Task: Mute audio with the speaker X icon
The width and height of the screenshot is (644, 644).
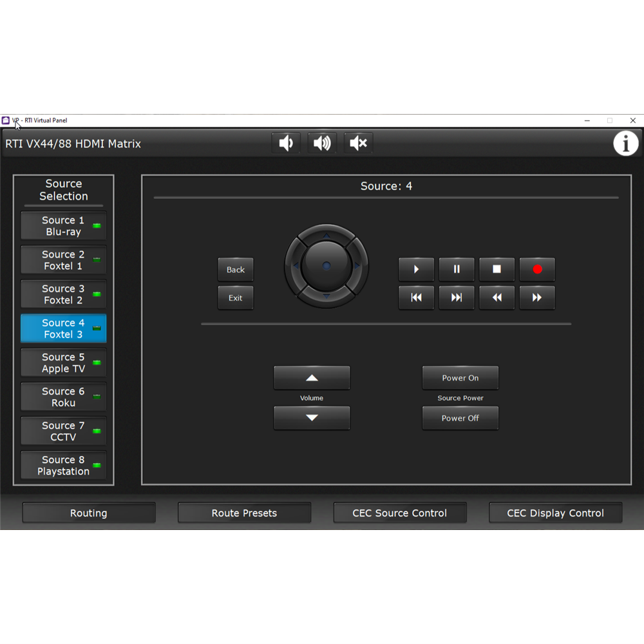Action: 358,143
